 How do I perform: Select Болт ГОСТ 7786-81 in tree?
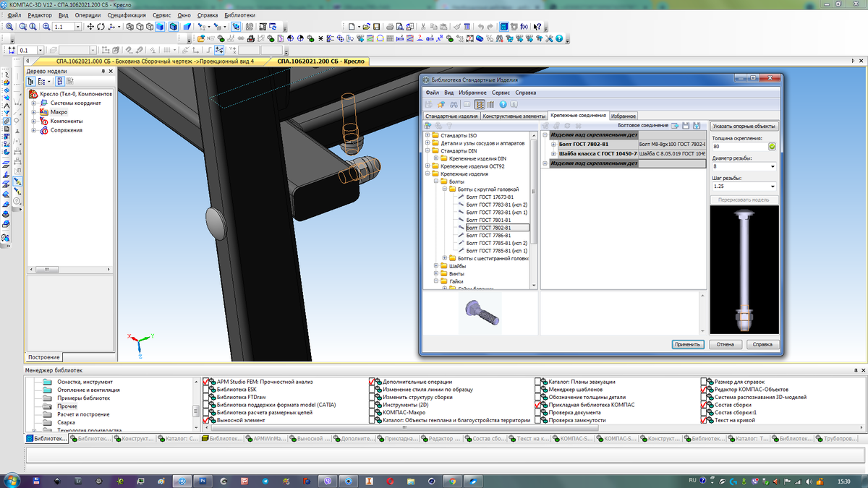[x=490, y=235]
